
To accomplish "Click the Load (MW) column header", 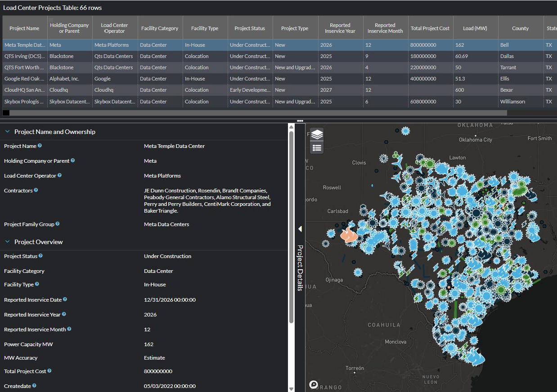I will click(x=475, y=27).
